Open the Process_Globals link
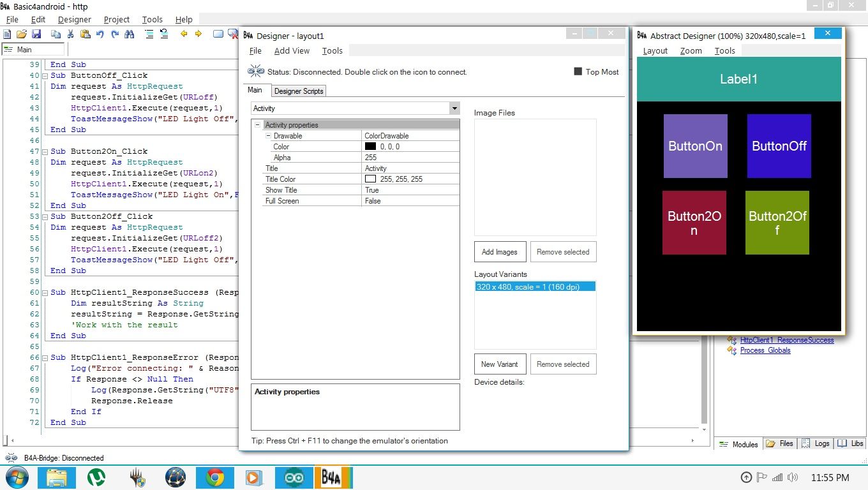Viewport: 868px width, 490px height. [x=765, y=350]
